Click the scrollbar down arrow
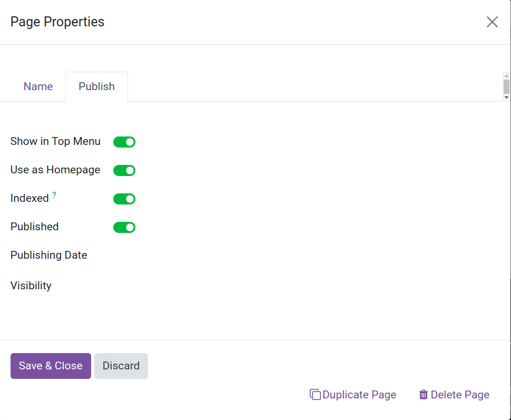511x420 pixels. click(x=506, y=97)
